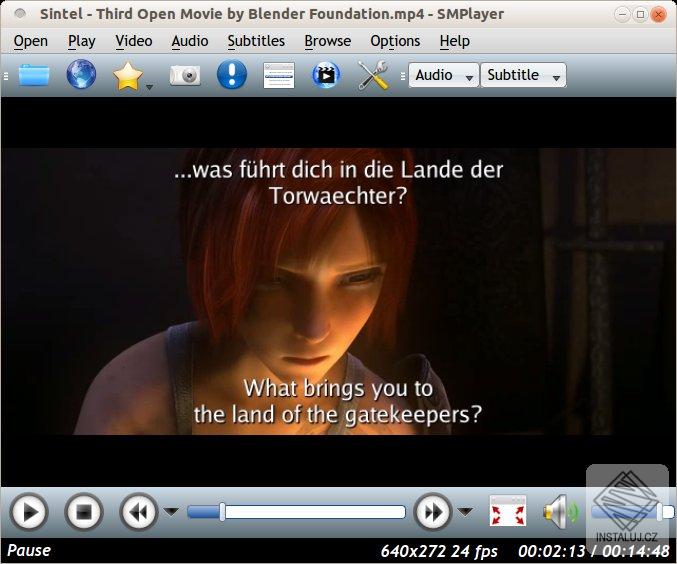Show file information via exclamation icon
The image size is (677, 564).
[x=232, y=75]
